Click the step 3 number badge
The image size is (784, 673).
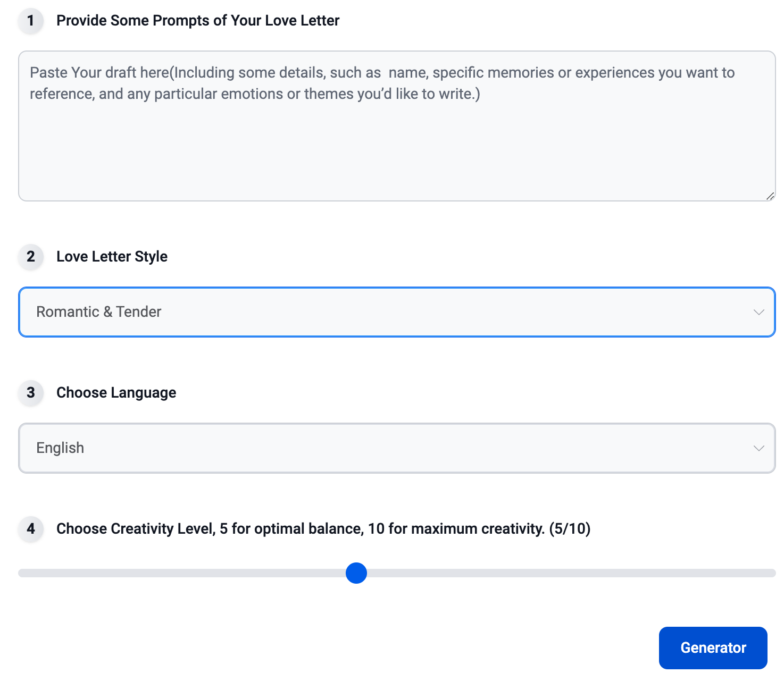pos(30,393)
